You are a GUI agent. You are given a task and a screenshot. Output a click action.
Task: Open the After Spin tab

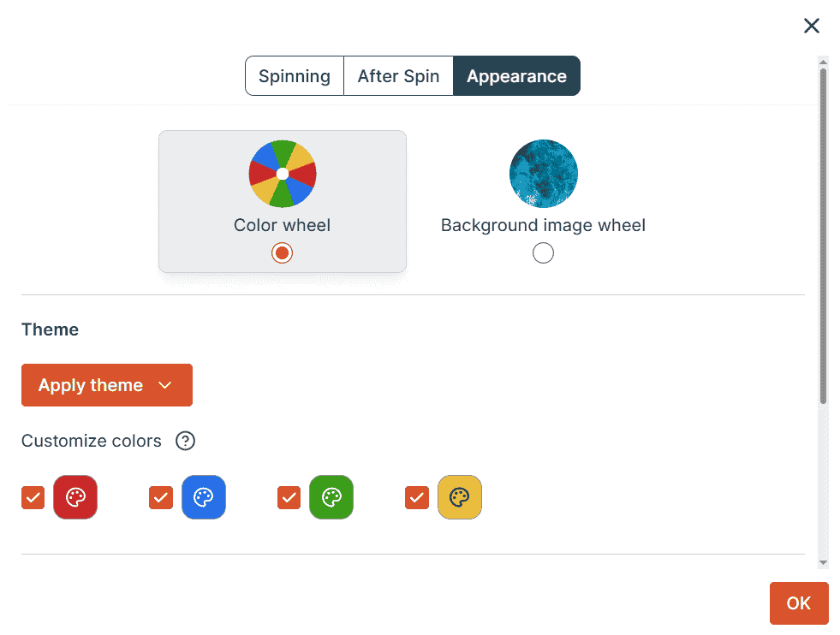coord(398,75)
